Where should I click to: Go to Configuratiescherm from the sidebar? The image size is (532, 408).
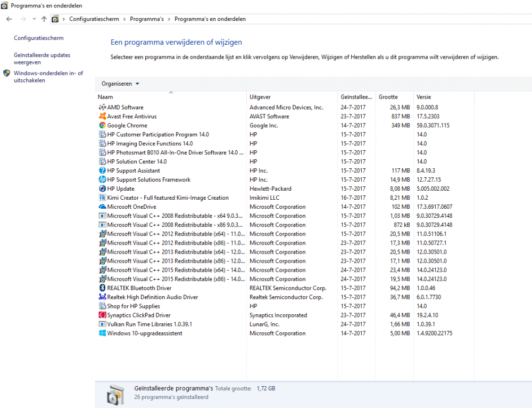pyautogui.click(x=39, y=38)
